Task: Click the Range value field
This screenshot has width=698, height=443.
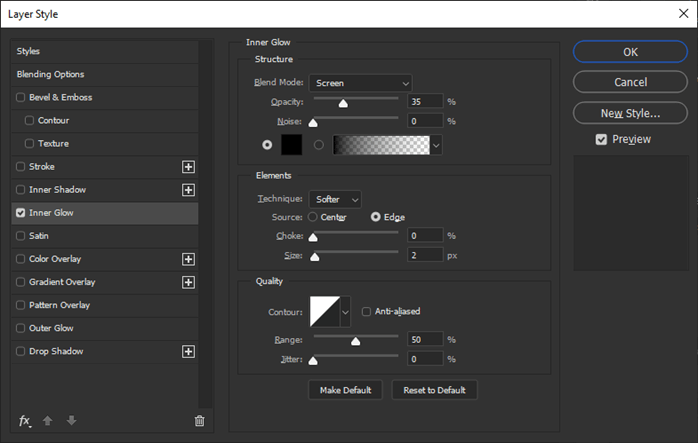Action: click(425, 340)
